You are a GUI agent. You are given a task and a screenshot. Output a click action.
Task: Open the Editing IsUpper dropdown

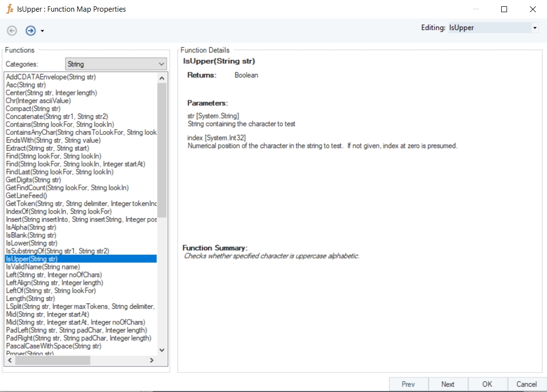535,28
